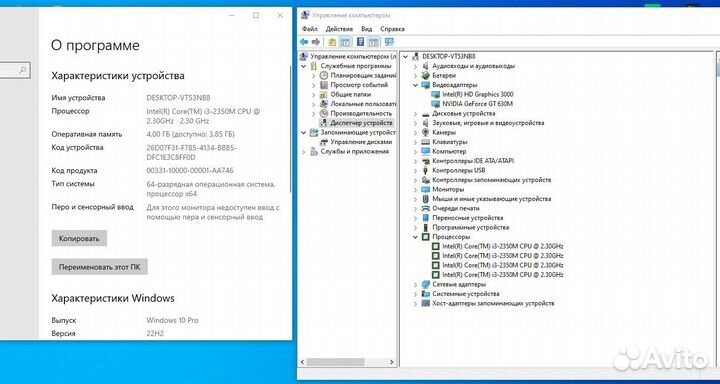This screenshot has width=720, height=384.
Task: Click the Контроллеры USB plug icon
Action: pyautogui.click(x=426, y=170)
